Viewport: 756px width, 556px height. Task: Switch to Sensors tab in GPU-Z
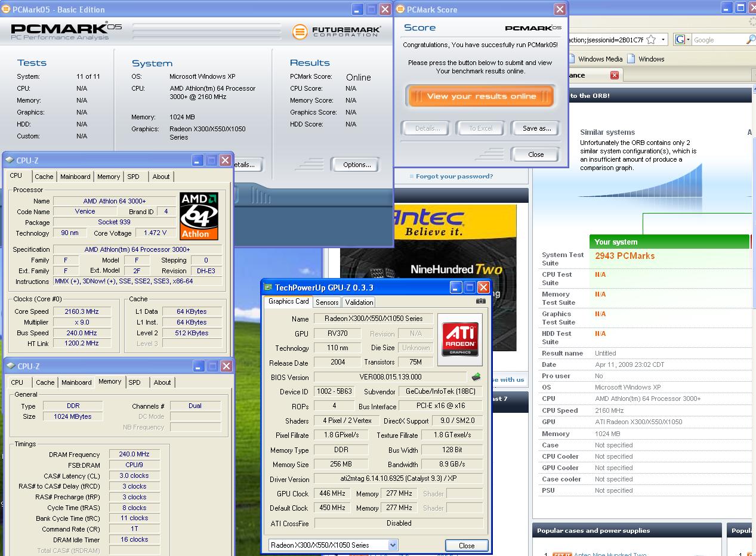tap(327, 302)
